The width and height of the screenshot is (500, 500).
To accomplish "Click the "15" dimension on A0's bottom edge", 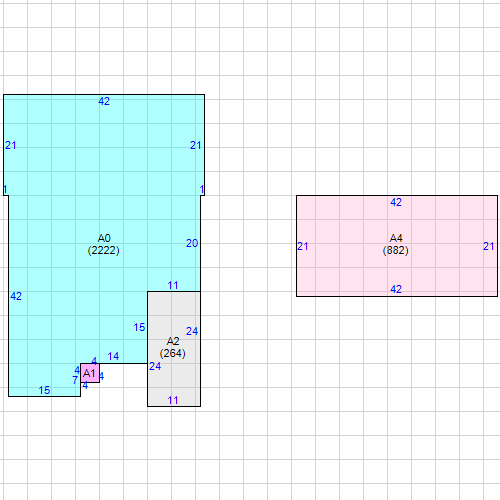I will click(x=44, y=390).
